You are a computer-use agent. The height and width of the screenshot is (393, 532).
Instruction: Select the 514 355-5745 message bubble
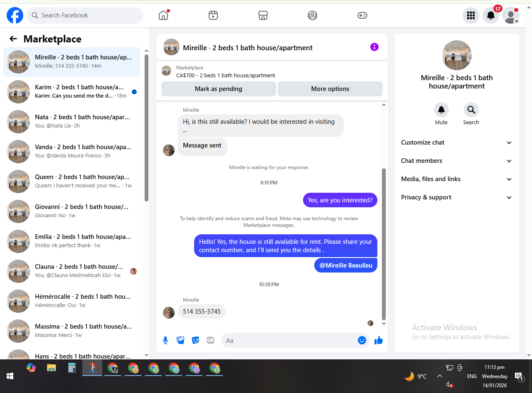(x=202, y=312)
